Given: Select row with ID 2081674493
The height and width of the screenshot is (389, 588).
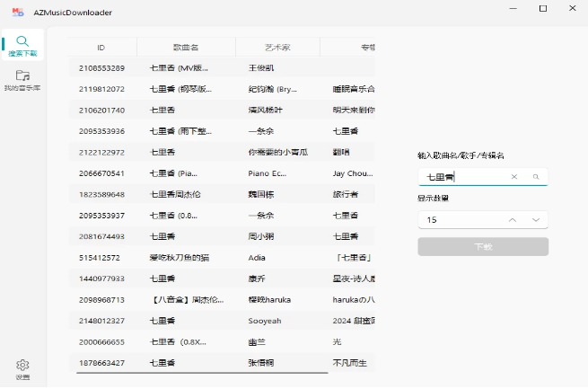Looking at the screenshot, I should pos(222,236).
